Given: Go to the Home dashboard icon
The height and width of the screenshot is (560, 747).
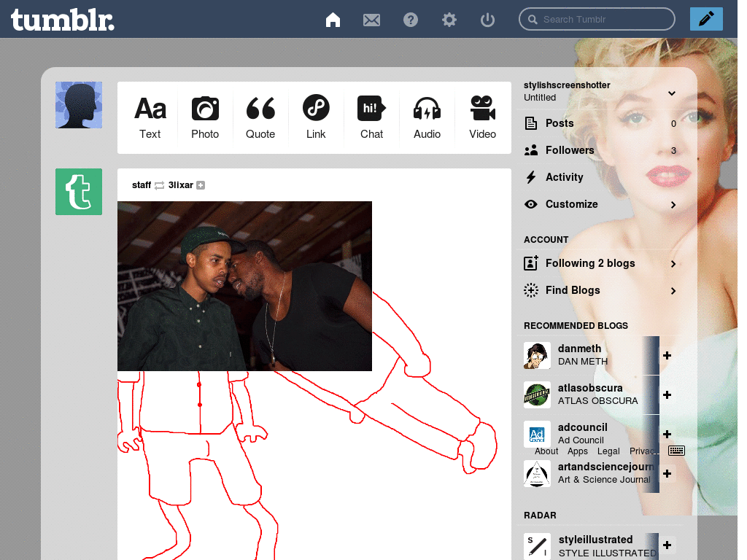Looking at the screenshot, I should click(x=333, y=20).
